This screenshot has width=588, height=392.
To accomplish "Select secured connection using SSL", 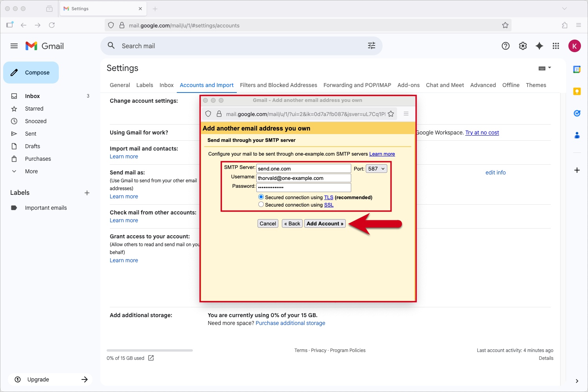I will (261, 205).
